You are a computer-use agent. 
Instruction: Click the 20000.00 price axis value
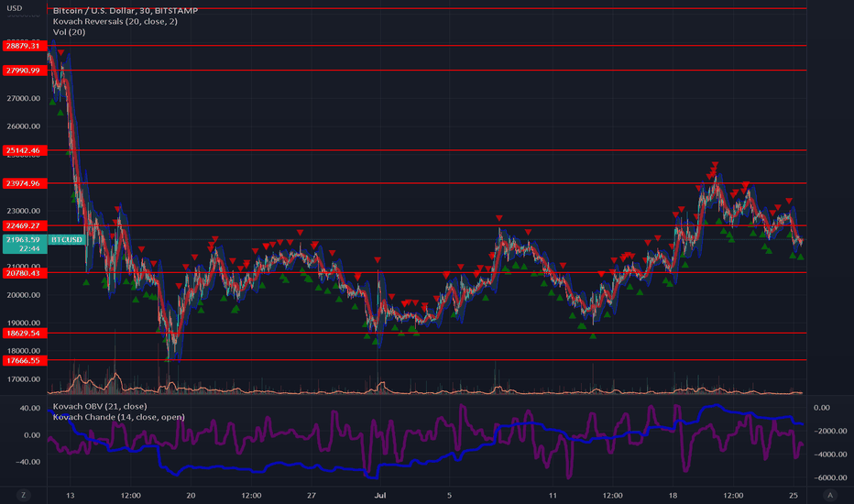(24, 295)
